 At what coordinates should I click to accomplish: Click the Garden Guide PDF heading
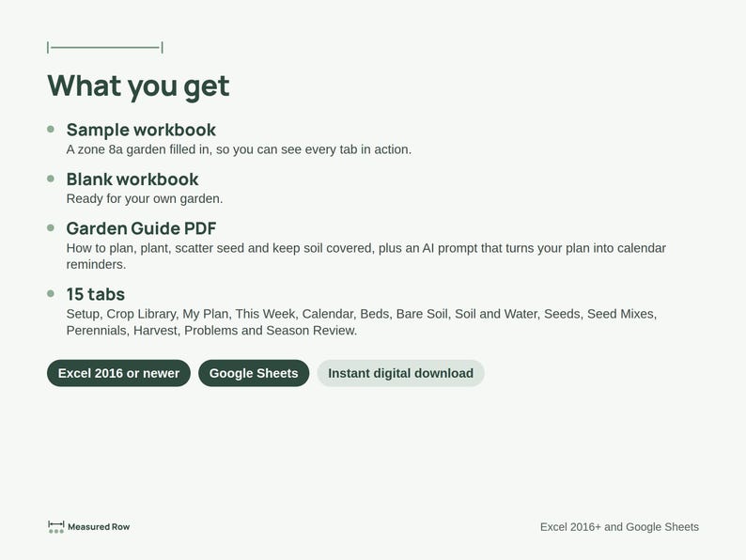[x=141, y=228]
